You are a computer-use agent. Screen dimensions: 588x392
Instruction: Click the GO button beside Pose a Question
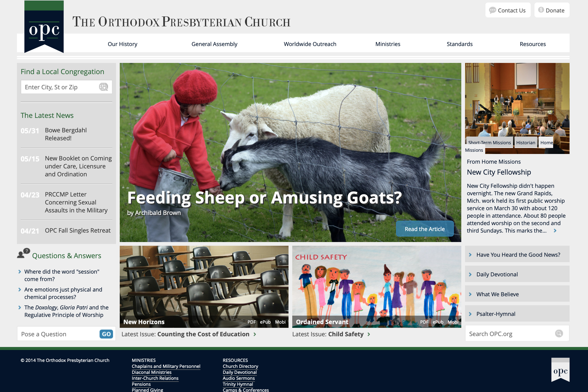tap(106, 334)
